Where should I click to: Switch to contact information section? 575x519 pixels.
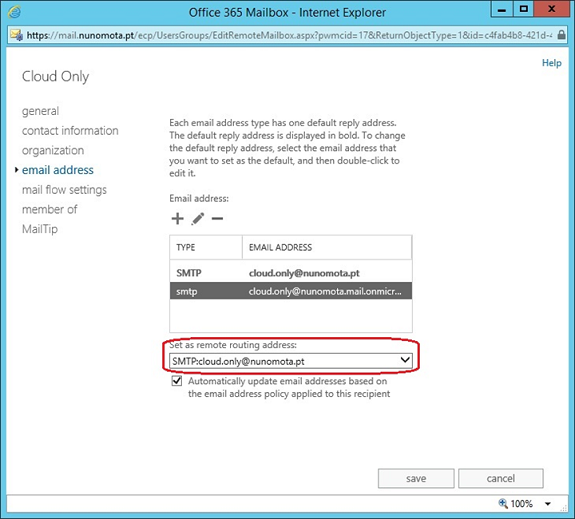(x=70, y=131)
